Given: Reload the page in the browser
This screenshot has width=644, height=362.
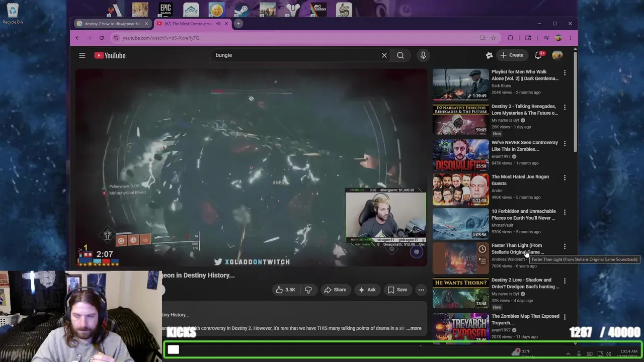Looking at the screenshot, I should [101, 38].
